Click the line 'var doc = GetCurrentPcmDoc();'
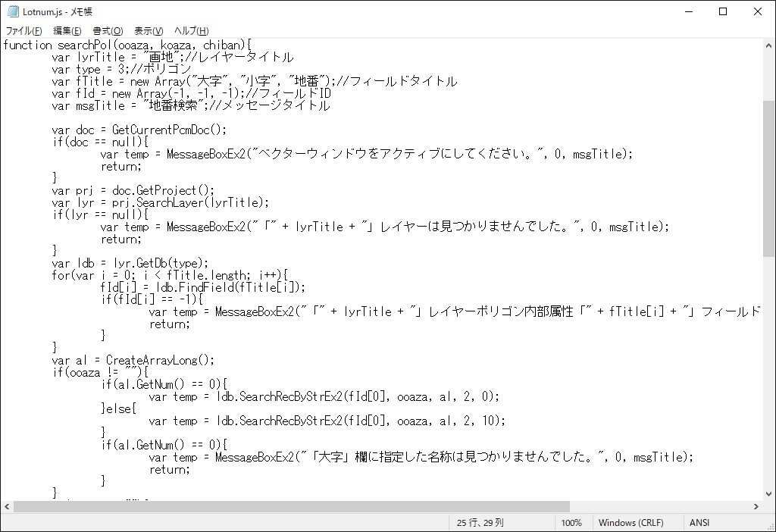Screen dimensions: 776x532 [x=139, y=130]
